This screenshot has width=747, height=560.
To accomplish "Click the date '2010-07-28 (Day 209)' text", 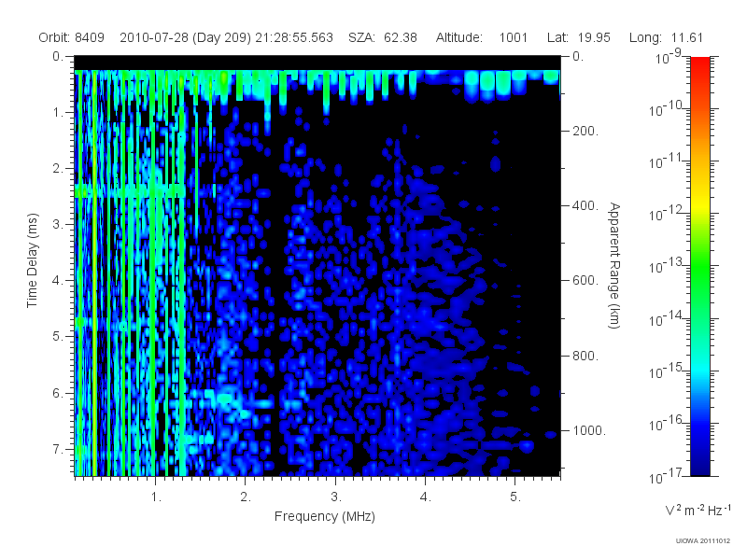I will pos(185,37).
